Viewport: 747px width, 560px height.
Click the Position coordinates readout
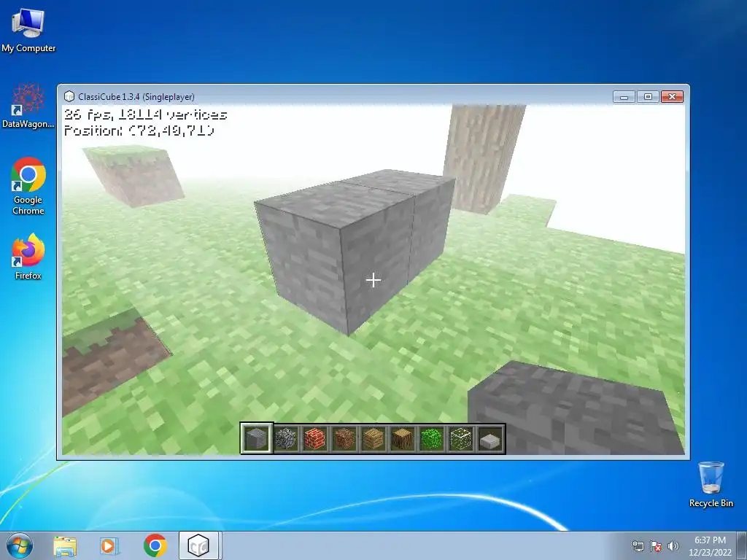139,131
